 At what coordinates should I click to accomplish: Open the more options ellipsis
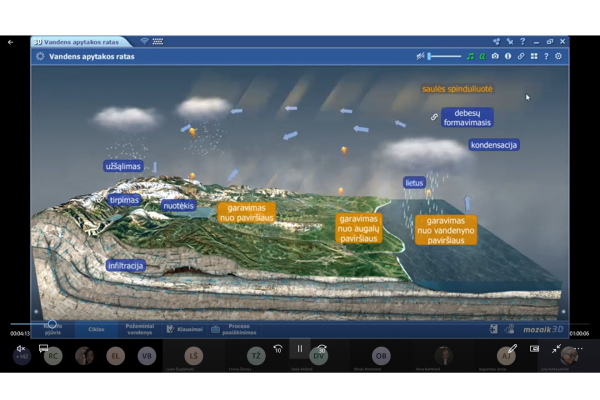(579, 348)
